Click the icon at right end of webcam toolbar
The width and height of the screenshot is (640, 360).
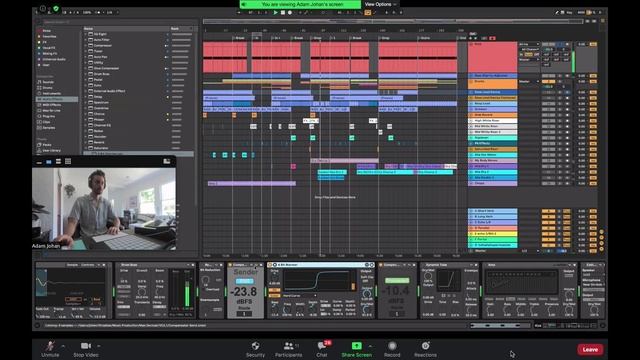click(167, 162)
